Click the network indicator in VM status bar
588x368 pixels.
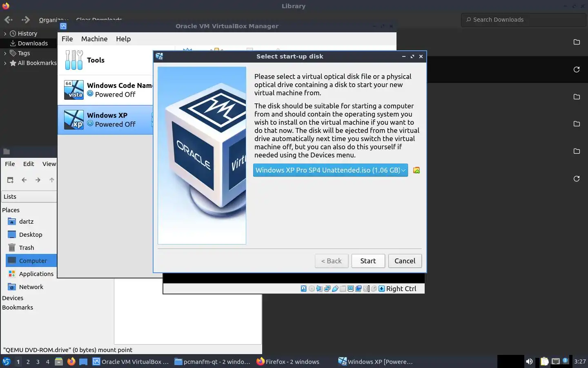click(x=327, y=289)
